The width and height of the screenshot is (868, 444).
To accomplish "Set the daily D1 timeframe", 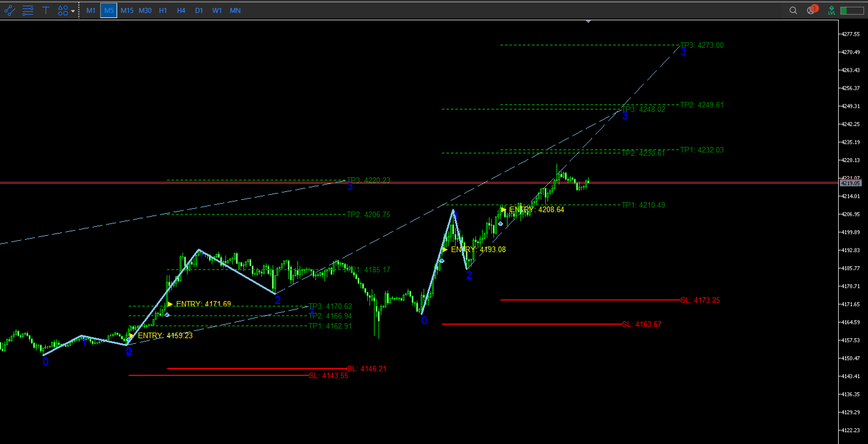I will click(x=199, y=10).
